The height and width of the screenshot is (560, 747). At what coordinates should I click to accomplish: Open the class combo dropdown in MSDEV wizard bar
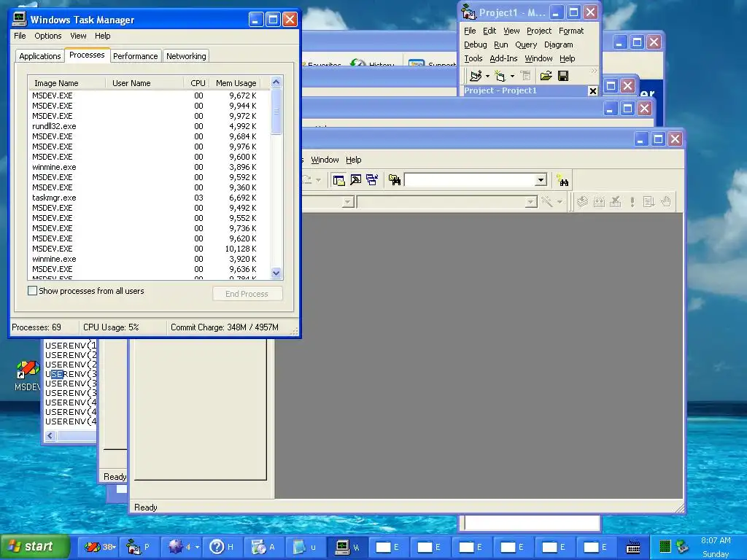(x=348, y=203)
